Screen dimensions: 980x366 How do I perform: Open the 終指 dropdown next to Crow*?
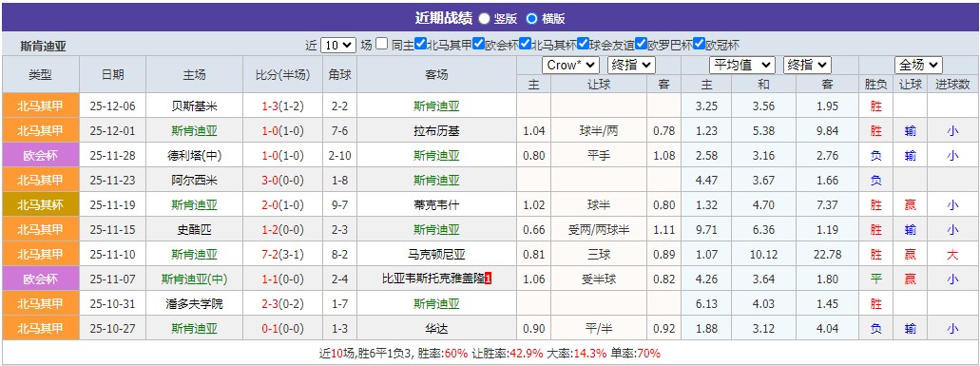631,65
